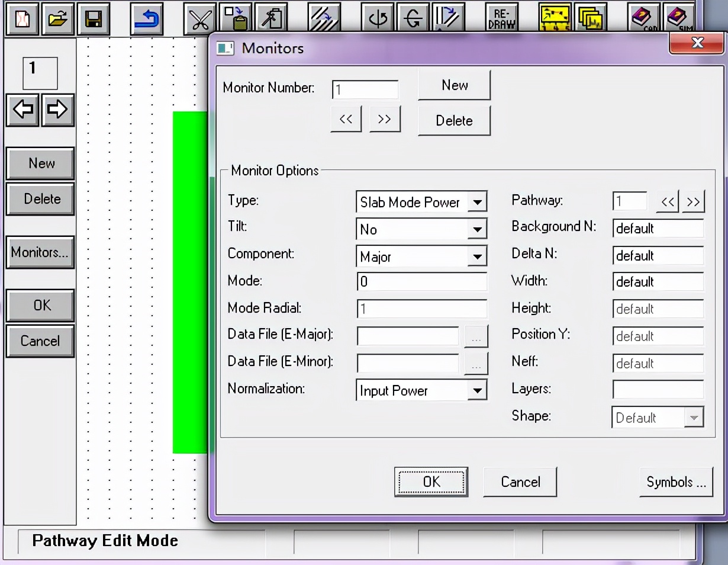
Task: Click the blue Undo arrow icon
Action: (146, 20)
